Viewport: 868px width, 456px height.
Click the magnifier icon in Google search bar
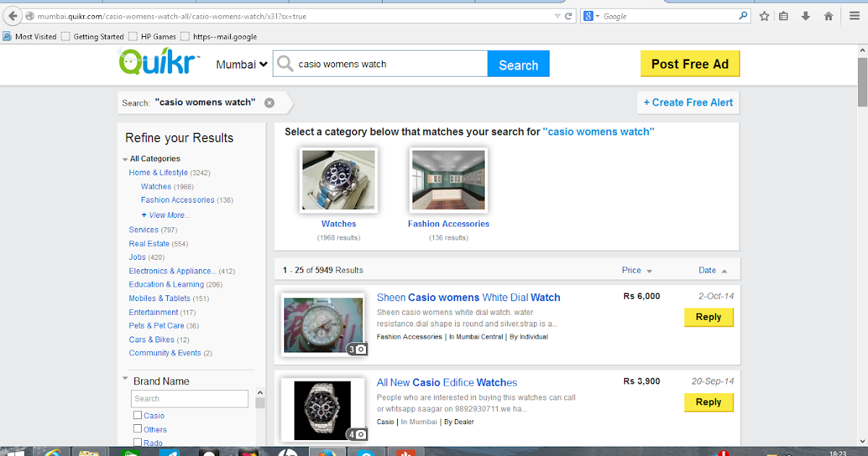pos(744,15)
